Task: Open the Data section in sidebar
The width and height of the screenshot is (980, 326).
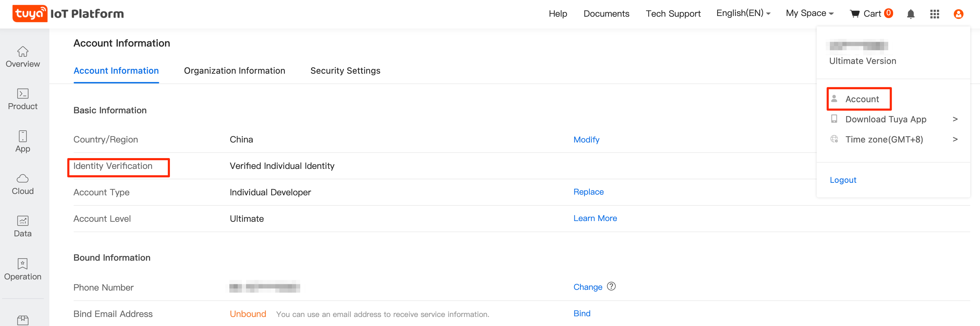Action: (23, 227)
